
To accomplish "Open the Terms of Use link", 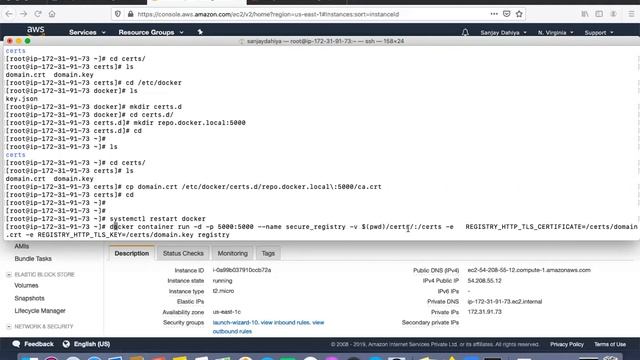I will coord(610,344).
